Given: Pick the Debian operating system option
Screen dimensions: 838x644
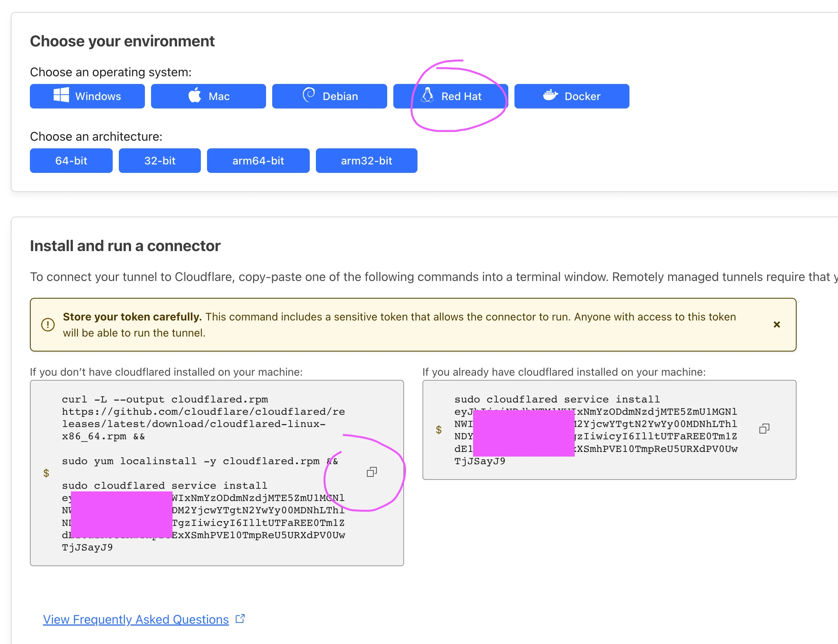Looking at the screenshot, I should (330, 96).
